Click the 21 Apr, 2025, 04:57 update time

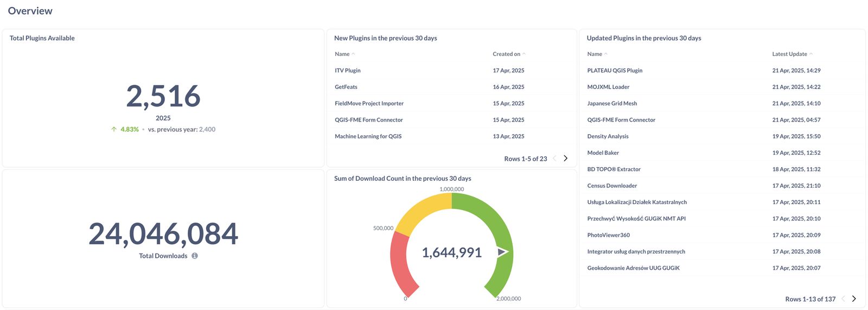(796, 120)
